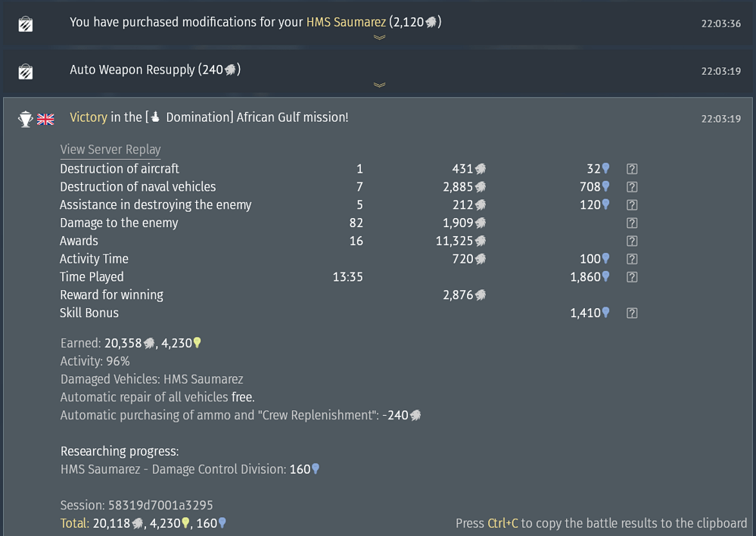The width and height of the screenshot is (756, 536).
Task: Select the Auto Weapon Resupply log entry
Action: pyautogui.click(x=154, y=70)
